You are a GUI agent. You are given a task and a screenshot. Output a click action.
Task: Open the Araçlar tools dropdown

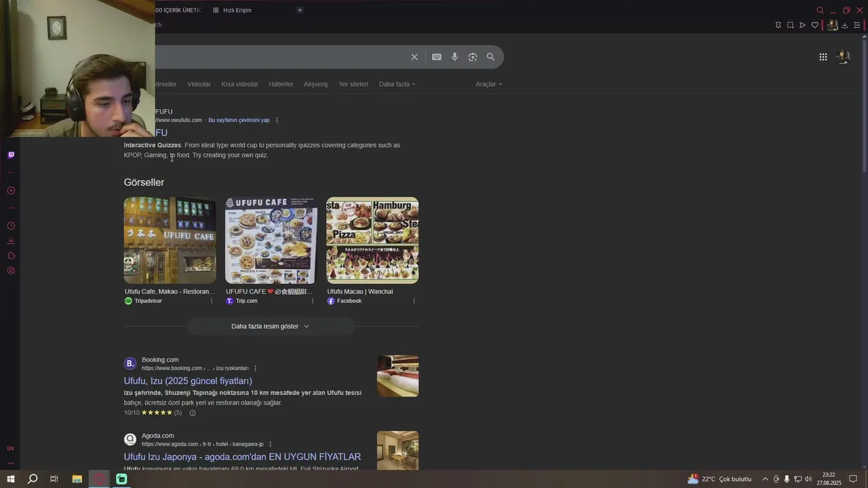click(x=489, y=84)
